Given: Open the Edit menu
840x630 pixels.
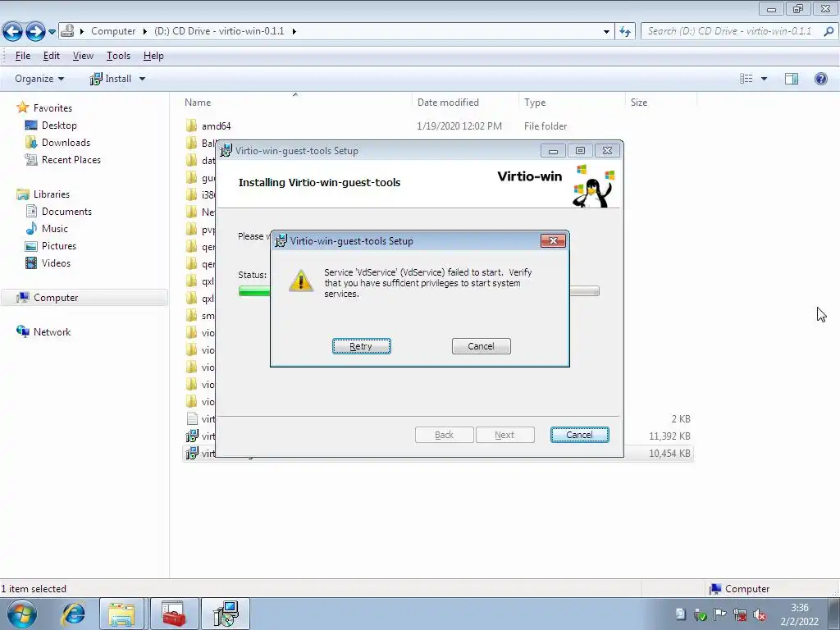Looking at the screenshot, I should pyautogui.click(x=52, y=56).
